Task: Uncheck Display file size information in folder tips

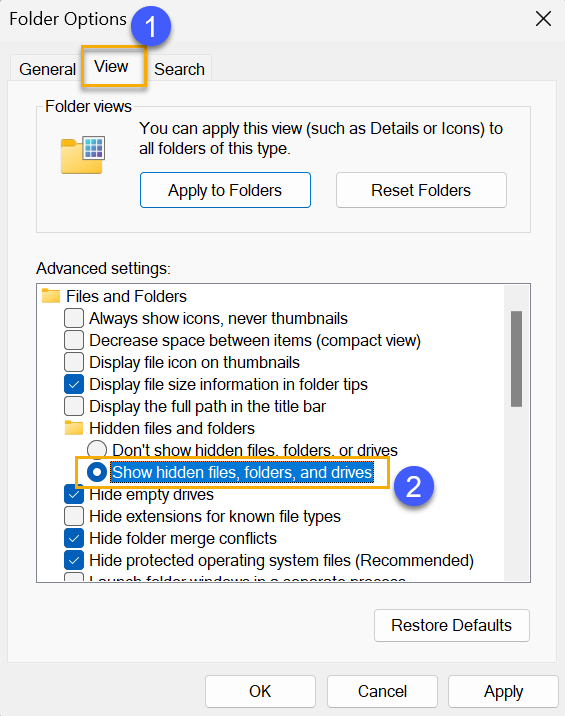Action: (x=74, y=384)
